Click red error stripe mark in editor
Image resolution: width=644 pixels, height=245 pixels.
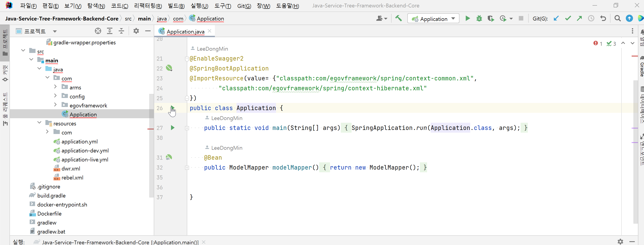[635, 56]
